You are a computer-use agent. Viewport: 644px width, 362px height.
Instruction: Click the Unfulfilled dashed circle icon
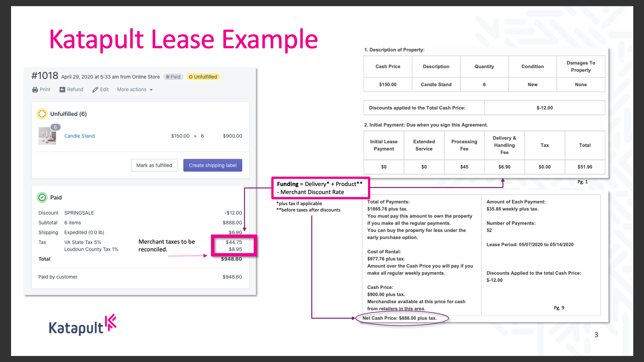42,114
